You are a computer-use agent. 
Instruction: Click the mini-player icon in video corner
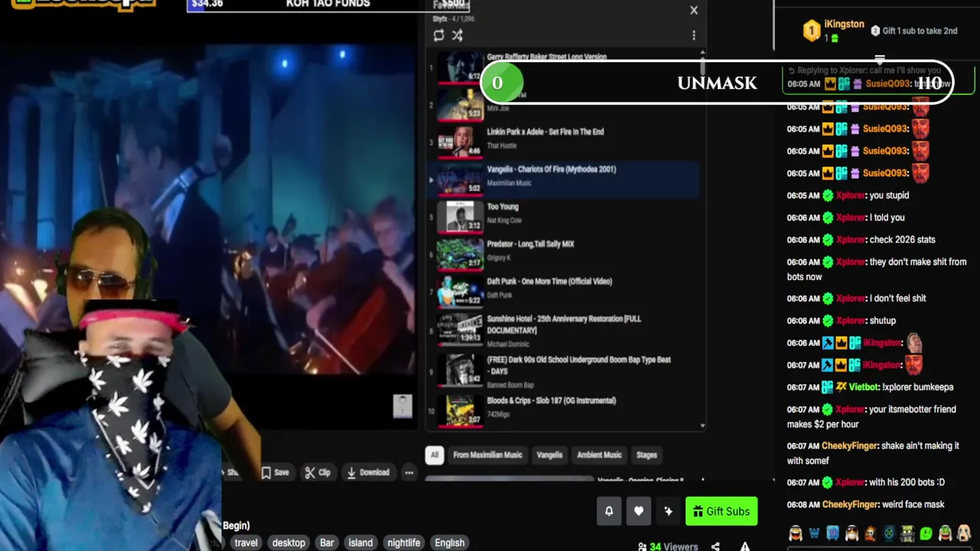click(x=403, y=406)
